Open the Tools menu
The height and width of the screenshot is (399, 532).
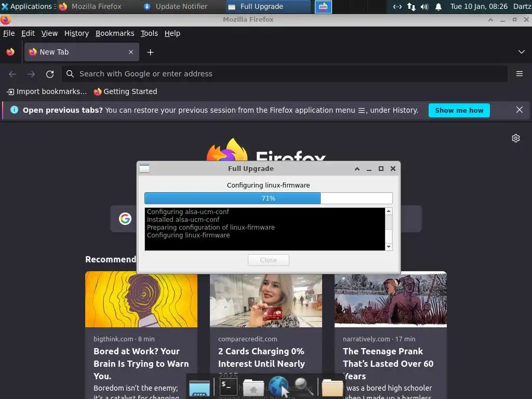pos(149,33)
